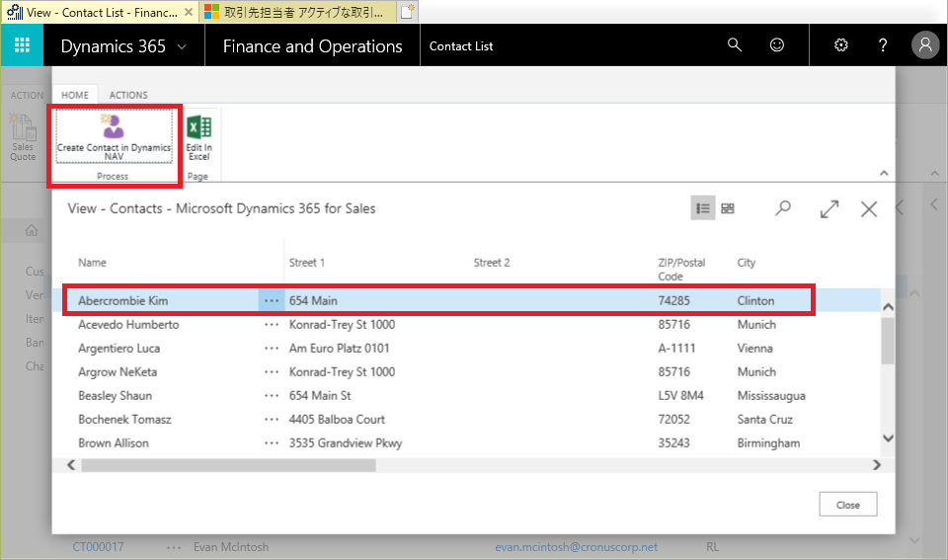Click the 4405 Balboa Court cell
Screen dimensions: 948x560
tap(337, 419)
